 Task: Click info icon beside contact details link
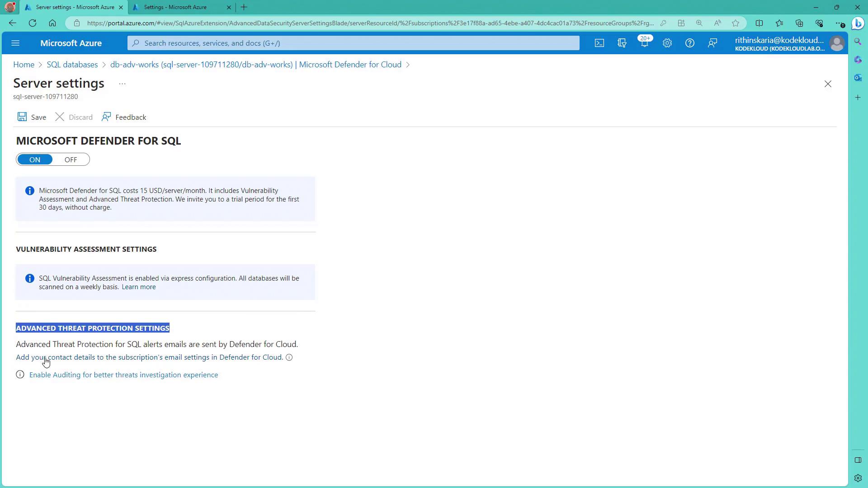(x=289, y=357)
